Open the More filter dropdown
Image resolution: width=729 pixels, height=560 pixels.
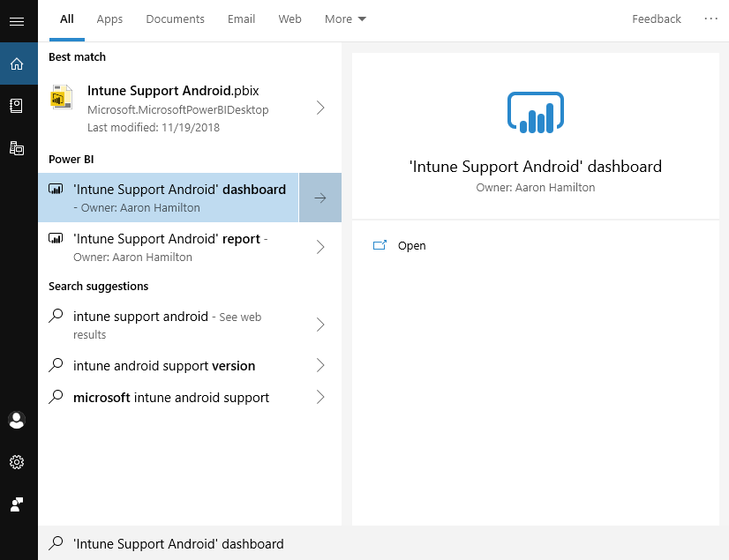pos(345,19)
